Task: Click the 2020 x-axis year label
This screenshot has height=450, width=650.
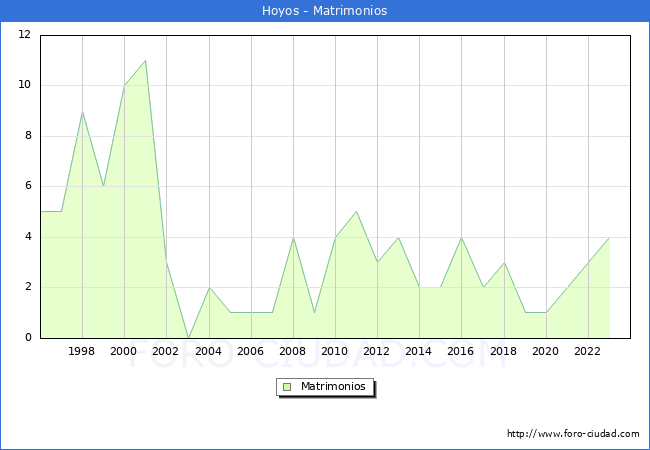Action: (545, 351)
